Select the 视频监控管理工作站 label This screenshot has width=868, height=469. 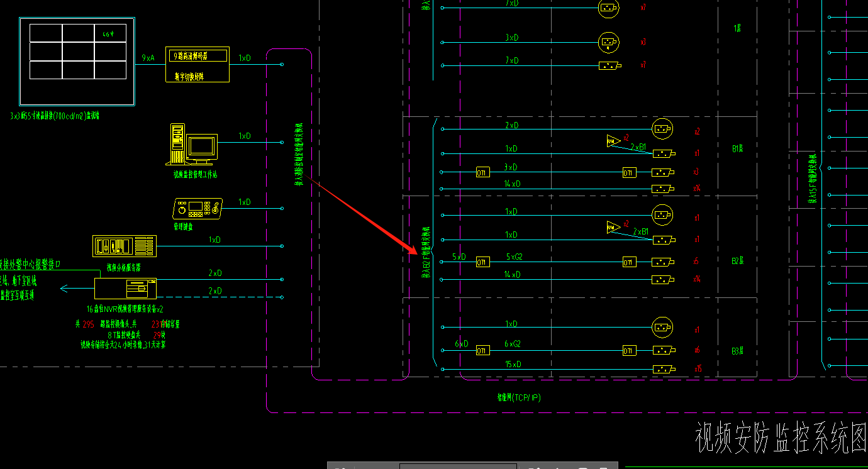(x=196, y=174)
